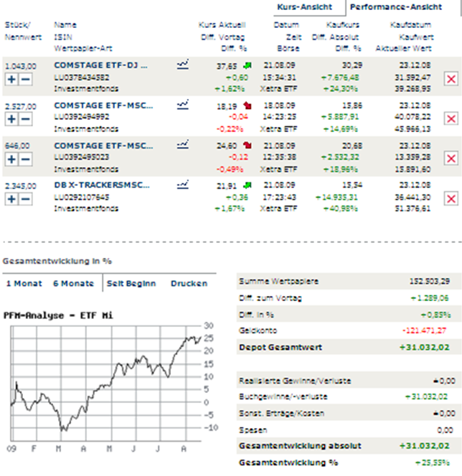
Task: Open the chart icon for DB X-TRACKERSMSC
Action: click(x=183, y=184)
